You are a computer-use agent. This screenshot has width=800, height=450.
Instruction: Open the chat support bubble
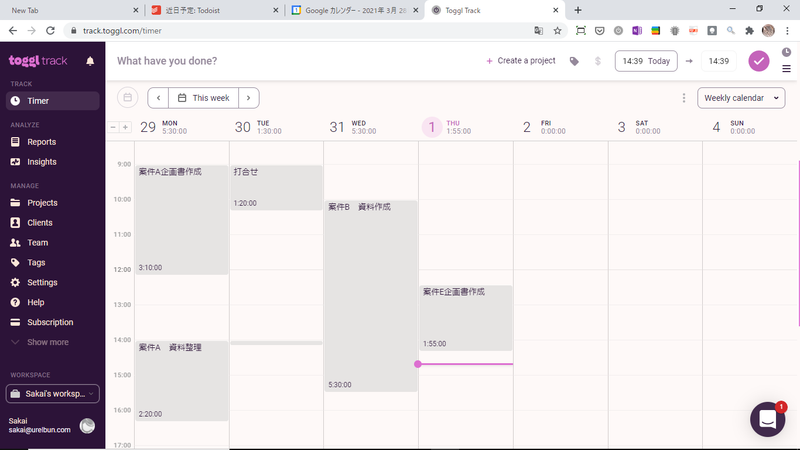point(768,419)
